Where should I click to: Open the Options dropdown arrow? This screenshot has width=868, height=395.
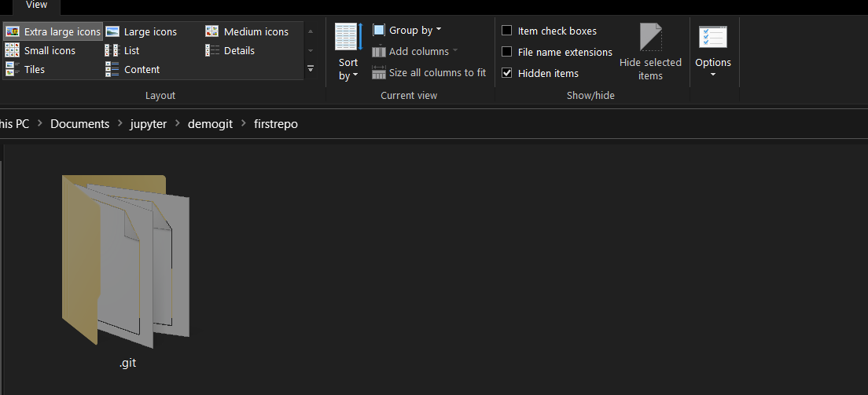click(x=712, y=75)
